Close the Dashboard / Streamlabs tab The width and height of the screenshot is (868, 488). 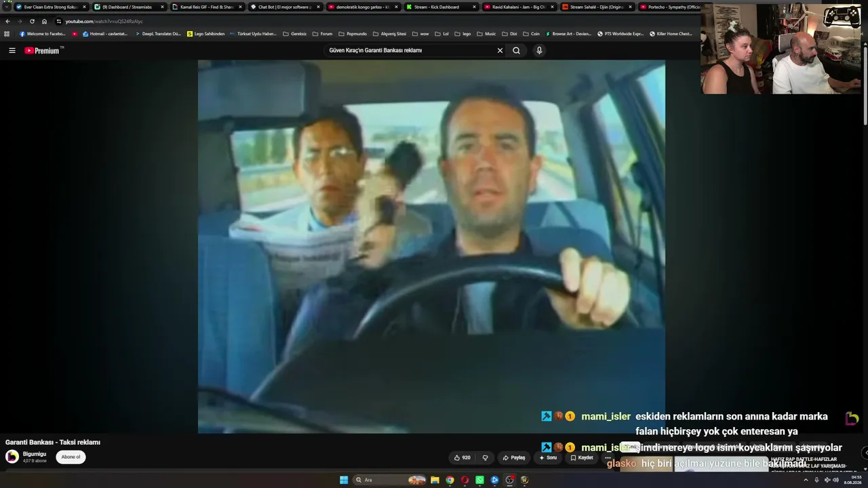[162, 7]
